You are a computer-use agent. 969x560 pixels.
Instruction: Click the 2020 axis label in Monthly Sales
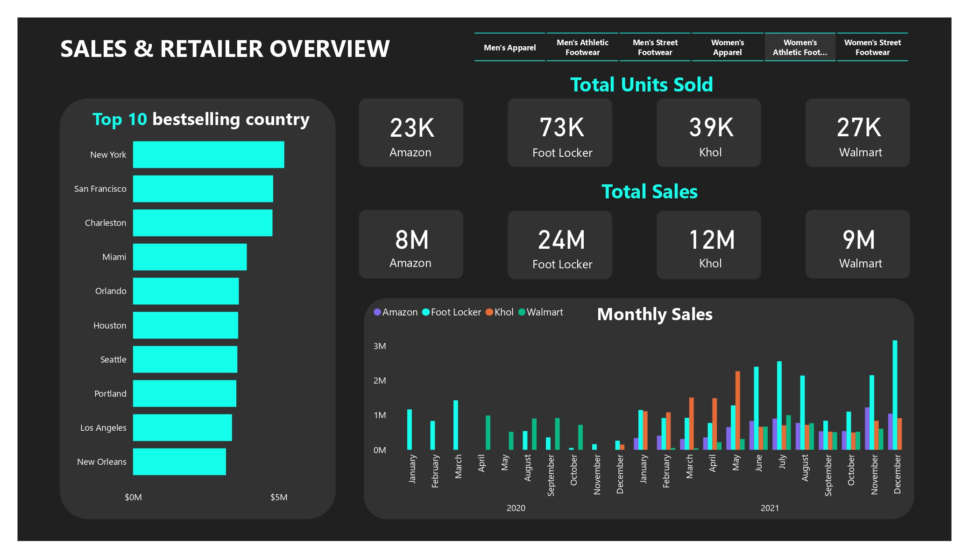pos(516,508)
